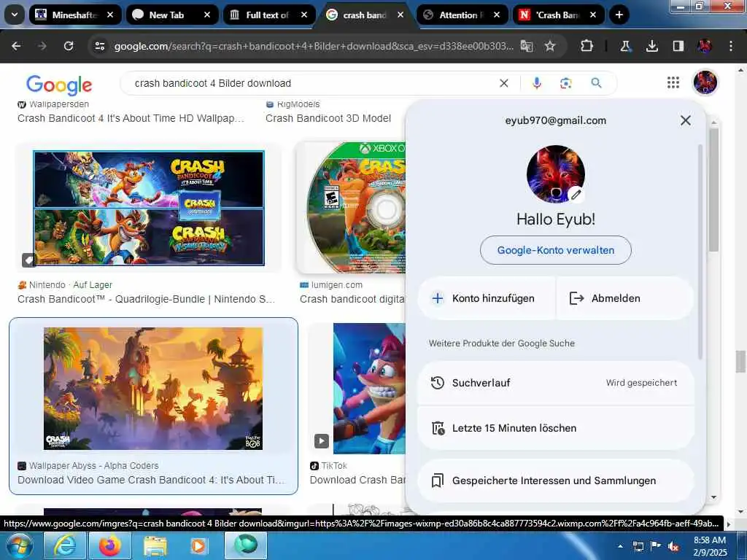
Task: Open Gespeicherte Interessen und Sammlungen
Action: [555, 481]
